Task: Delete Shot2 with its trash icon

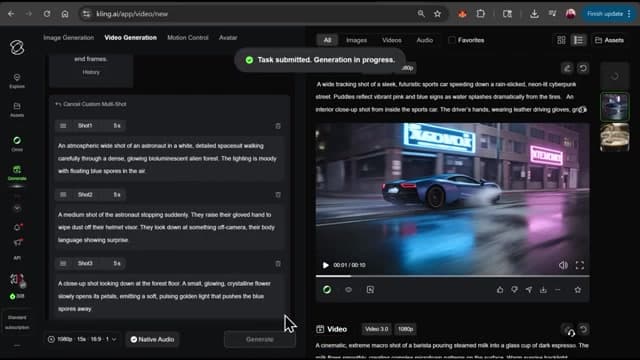Action: [x=278, y=195]
